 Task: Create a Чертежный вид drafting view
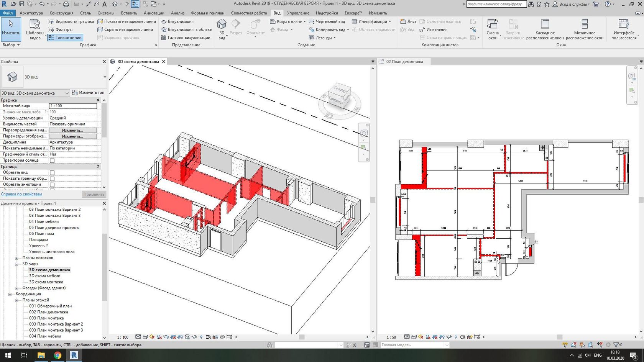[327, 21]
